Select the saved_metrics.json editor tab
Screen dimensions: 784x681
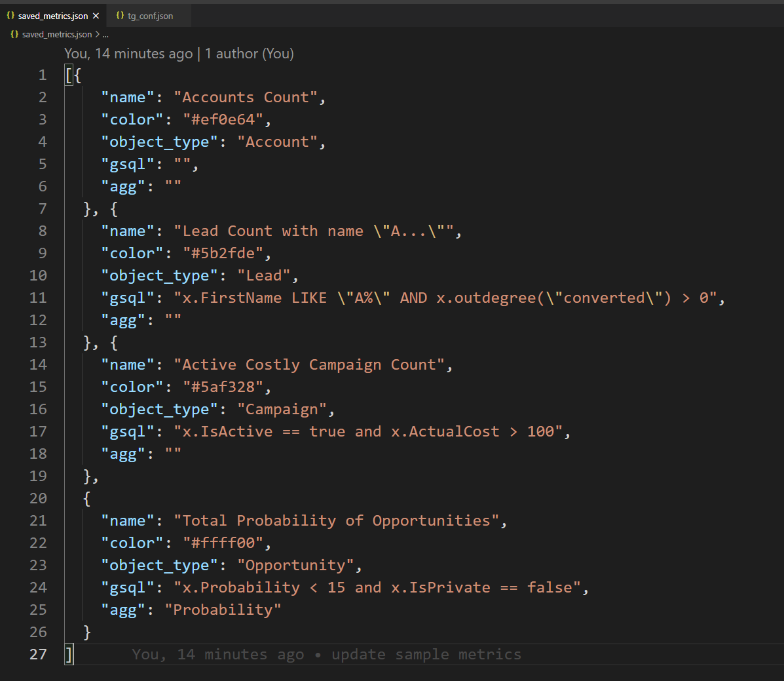coord(52,16)
